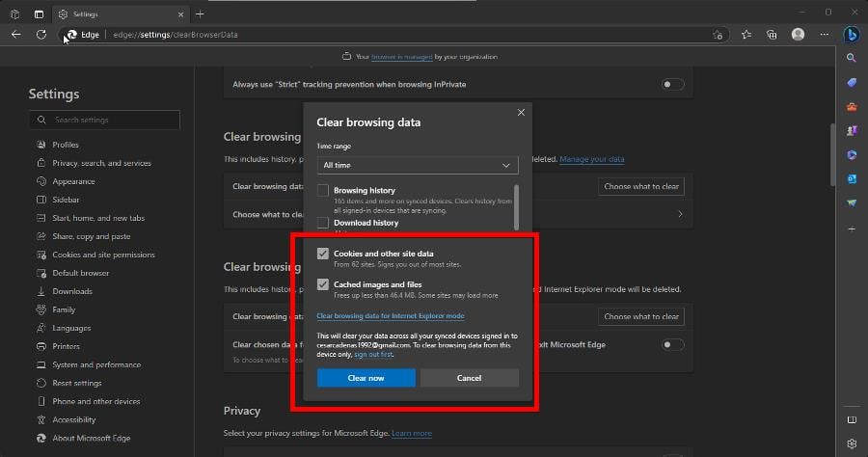This screenshot has height=457, width=868.
Task: Open Tools briefcase icon in sidebar
Action: pos(852,107)
